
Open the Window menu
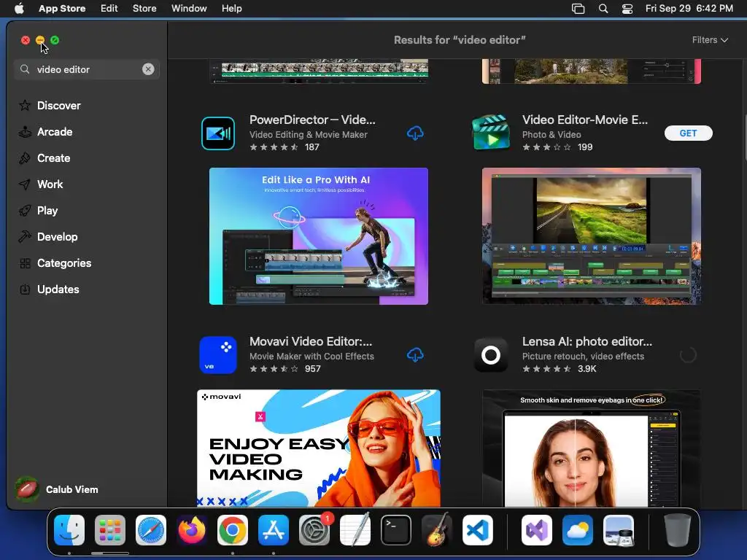click(189, 9)
